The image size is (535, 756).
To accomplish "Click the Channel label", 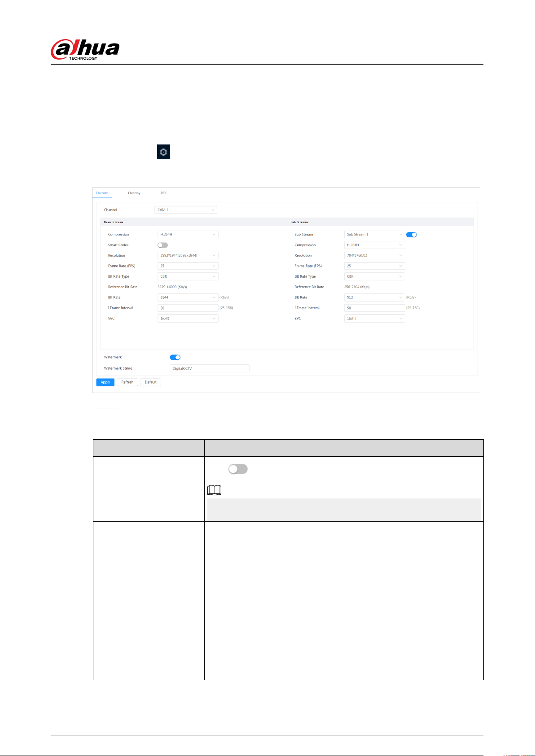I will click(x=110, y=210).
